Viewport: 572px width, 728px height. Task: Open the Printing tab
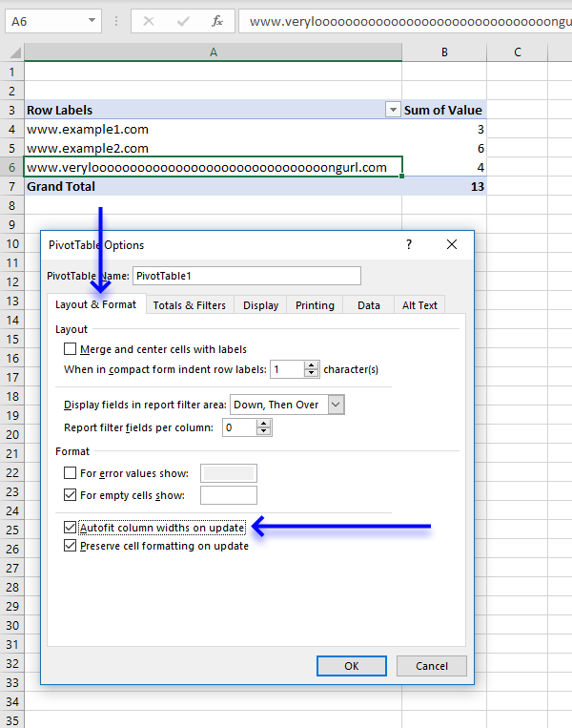[x=315, y=305]
